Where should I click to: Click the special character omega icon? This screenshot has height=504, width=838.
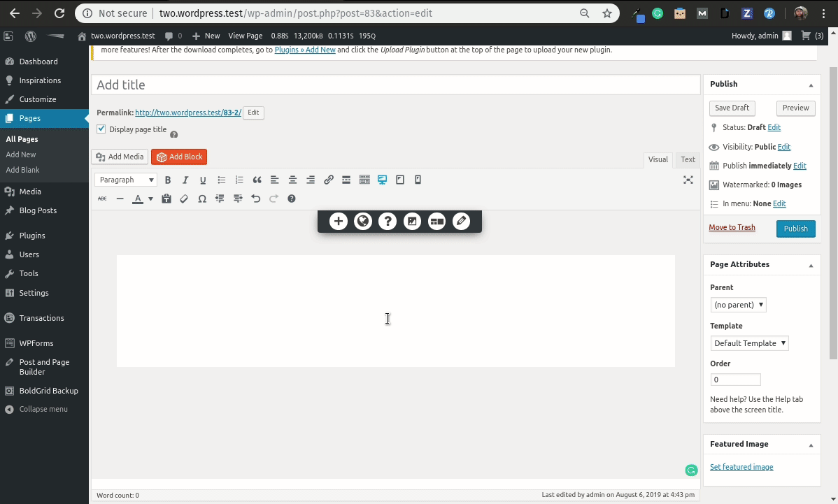(x=202, y=199)
